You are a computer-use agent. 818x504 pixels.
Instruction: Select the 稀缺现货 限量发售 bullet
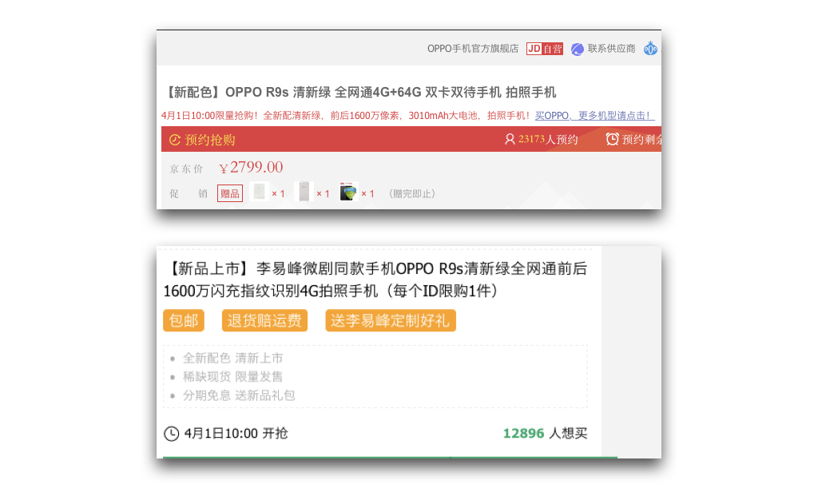232,377
